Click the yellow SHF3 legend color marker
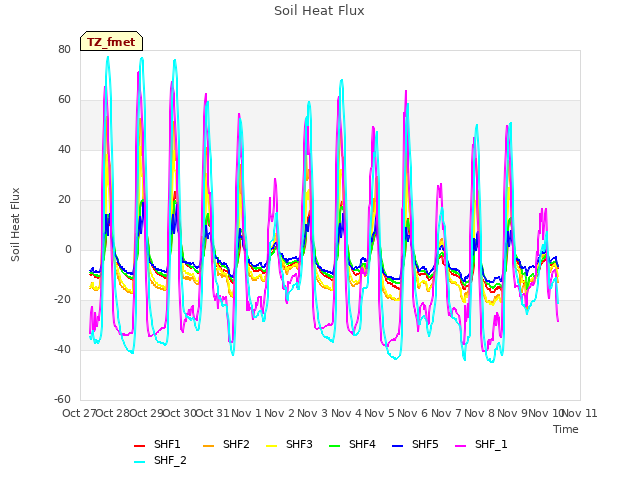 [271, 446]
